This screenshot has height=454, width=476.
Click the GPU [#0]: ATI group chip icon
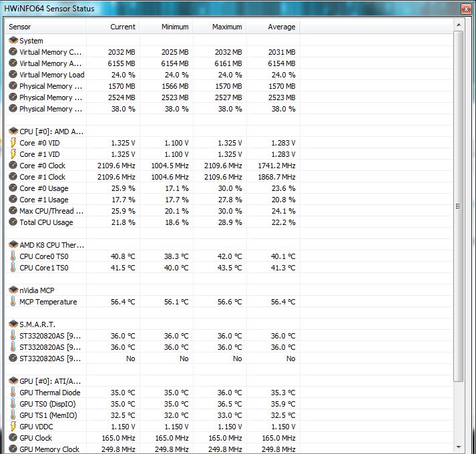coord(13,381)
